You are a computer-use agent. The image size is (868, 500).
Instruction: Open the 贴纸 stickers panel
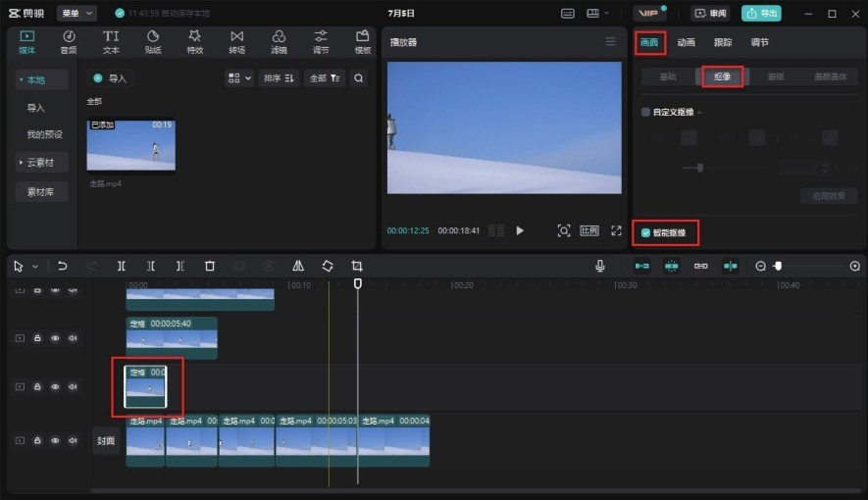pyautogui.click(x=153, y=42)
